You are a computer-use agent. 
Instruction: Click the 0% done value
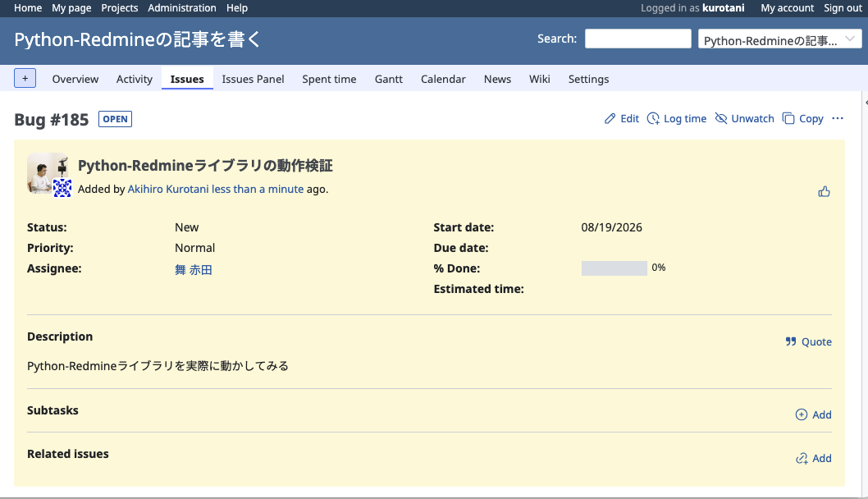[659, 268]
